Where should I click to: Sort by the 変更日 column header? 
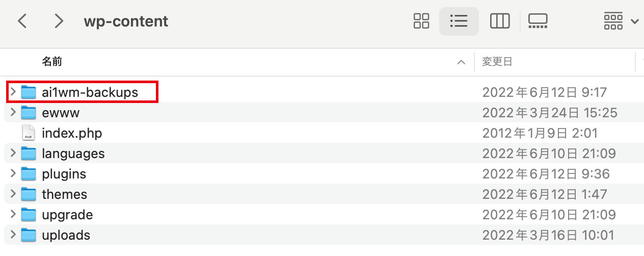pyautogui.click(x=497, y=62)
